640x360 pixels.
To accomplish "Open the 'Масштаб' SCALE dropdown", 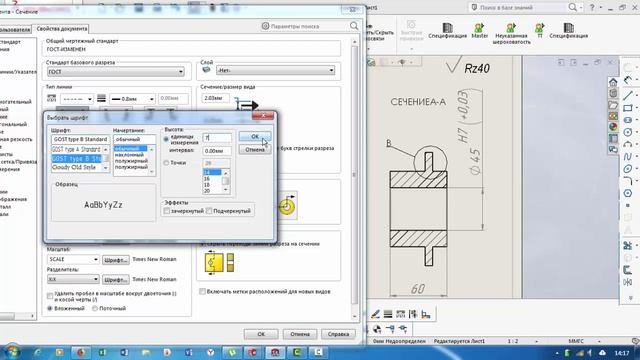I will [x=73, y=259].
